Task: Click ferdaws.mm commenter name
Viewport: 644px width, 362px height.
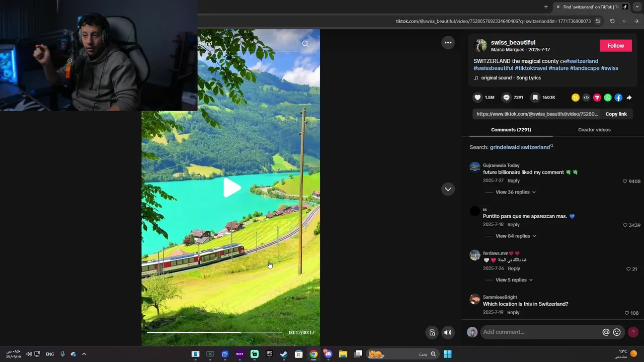Action: click(496, 253)
